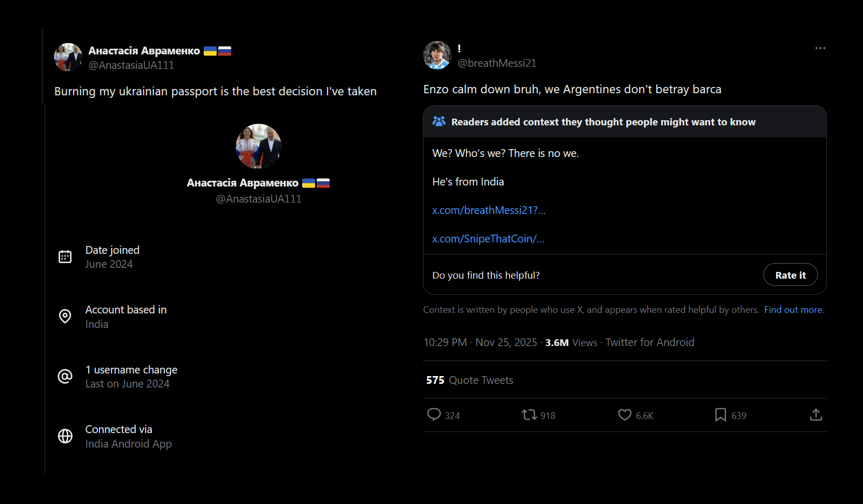Click the Connected via globe icon
This screenshot has width=863, height=504.
[65, 436]
